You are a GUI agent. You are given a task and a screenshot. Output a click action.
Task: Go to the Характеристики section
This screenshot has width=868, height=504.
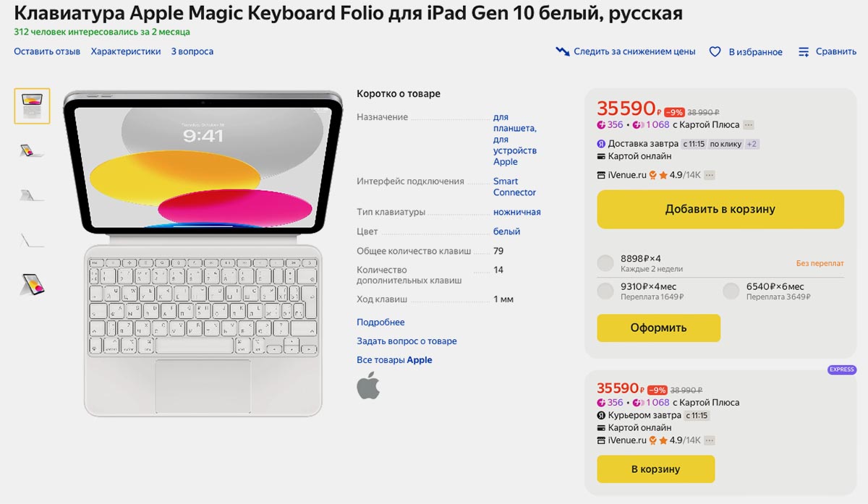click(126, 51)
